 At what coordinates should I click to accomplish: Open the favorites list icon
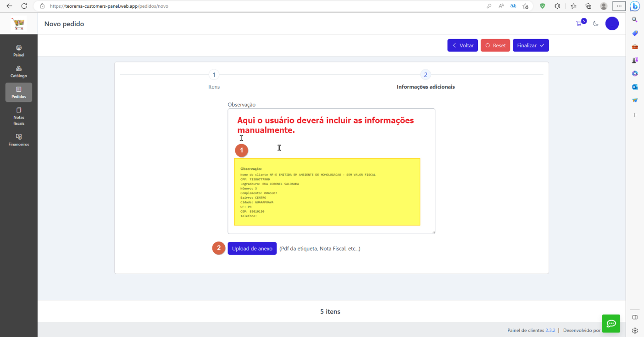(573, 6)
